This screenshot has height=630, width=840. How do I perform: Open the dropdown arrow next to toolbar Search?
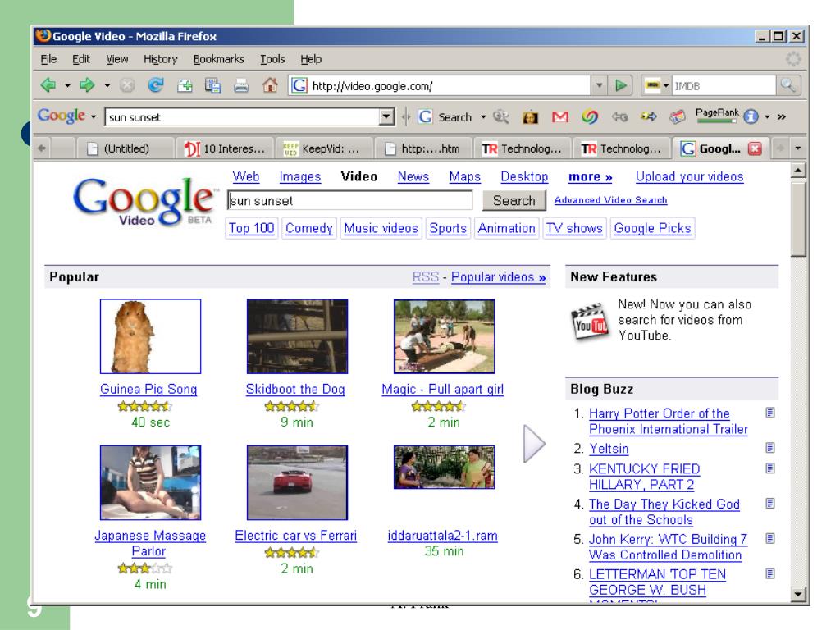[482, 116]
